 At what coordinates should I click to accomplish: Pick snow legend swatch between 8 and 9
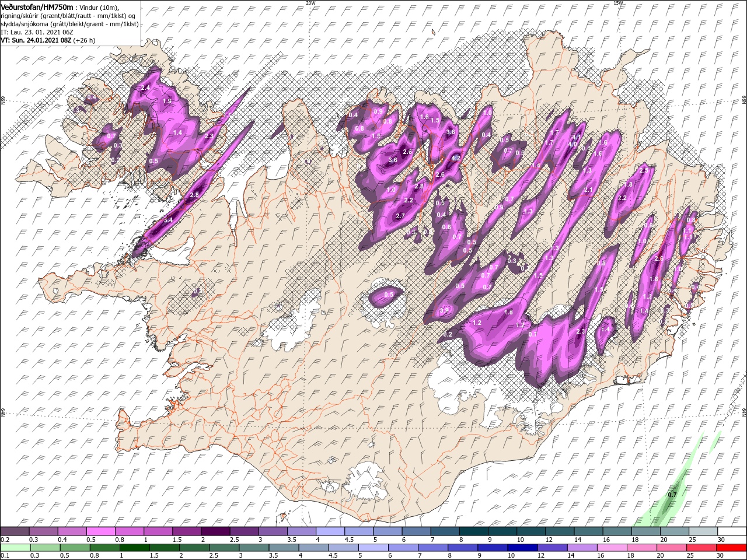pyautogui.click(x=473, y=531)
